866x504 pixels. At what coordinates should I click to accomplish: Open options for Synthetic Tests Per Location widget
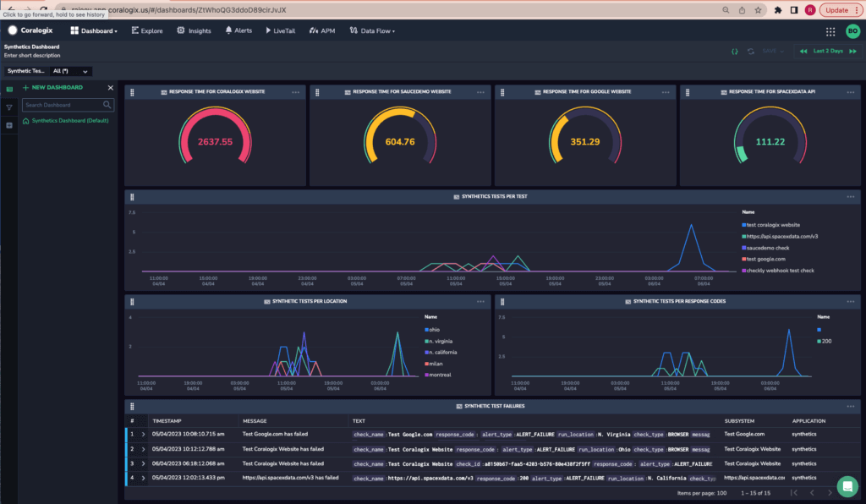(480, 301)
